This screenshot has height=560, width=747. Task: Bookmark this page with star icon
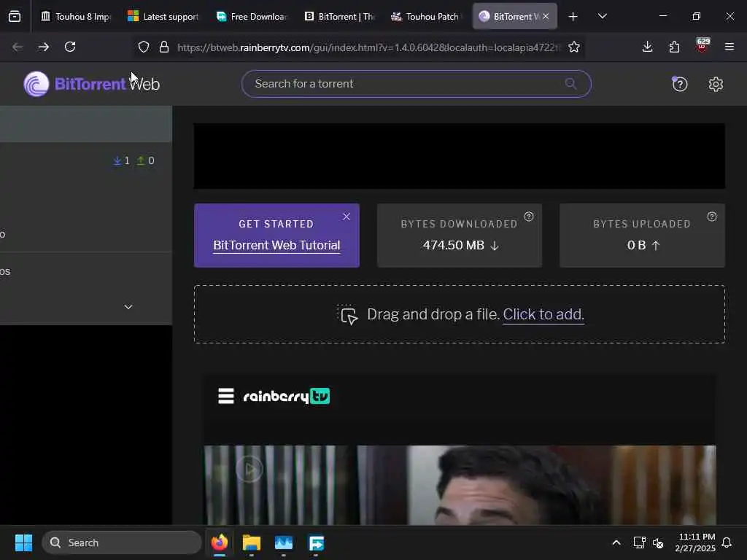(574, 47)
